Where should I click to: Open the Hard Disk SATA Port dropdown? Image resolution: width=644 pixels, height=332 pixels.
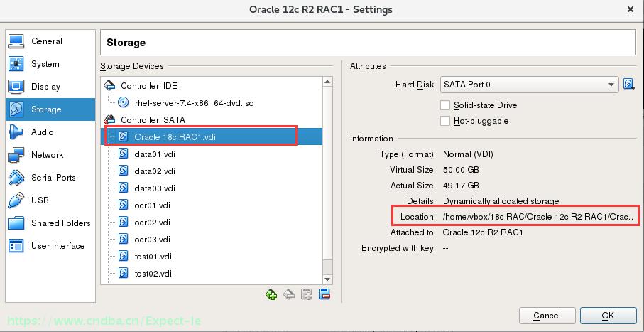pyautogui.click(x=530, y=85)
